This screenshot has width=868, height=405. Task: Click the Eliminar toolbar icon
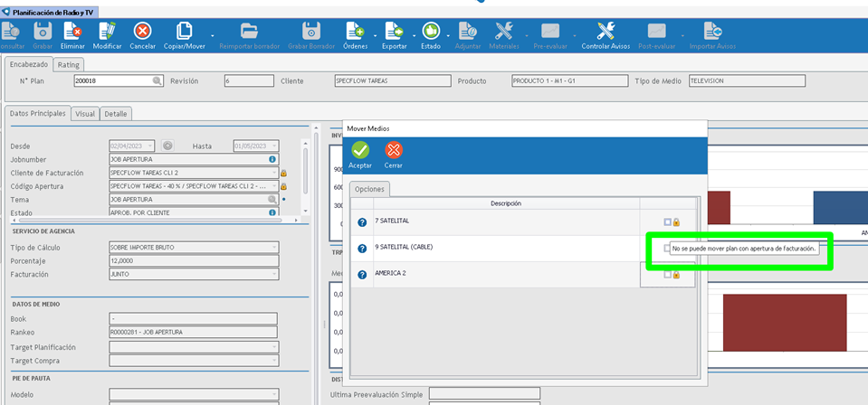pyautogui.click(x=72, y=32)
